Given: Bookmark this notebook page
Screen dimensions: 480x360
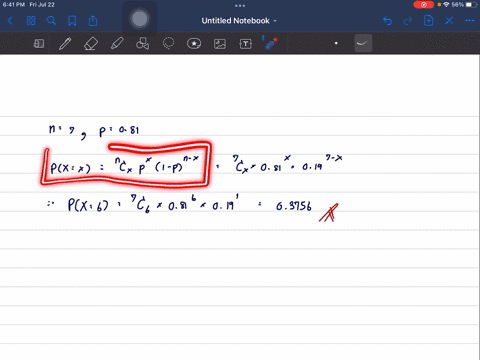Looking at the screenshot, I should tap(72, 21).
